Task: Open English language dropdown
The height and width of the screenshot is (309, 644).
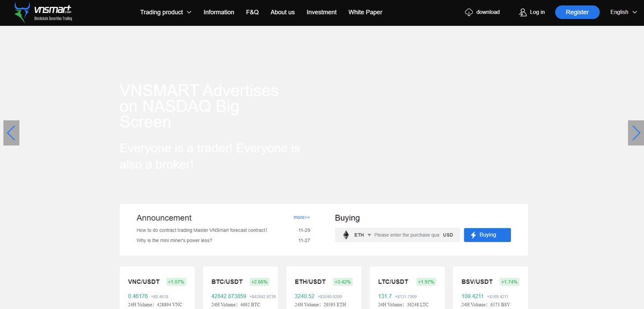Action: coord(623,12)
